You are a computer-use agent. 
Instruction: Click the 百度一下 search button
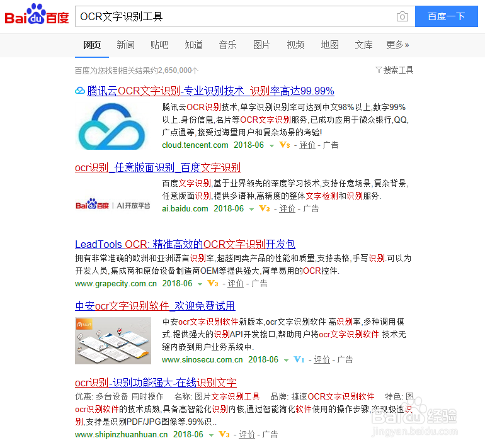[447, 16]
